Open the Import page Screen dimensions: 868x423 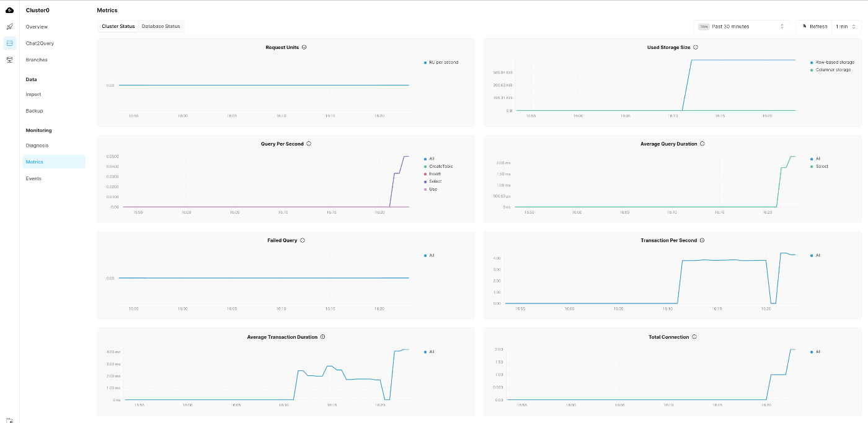coord(54,94)
